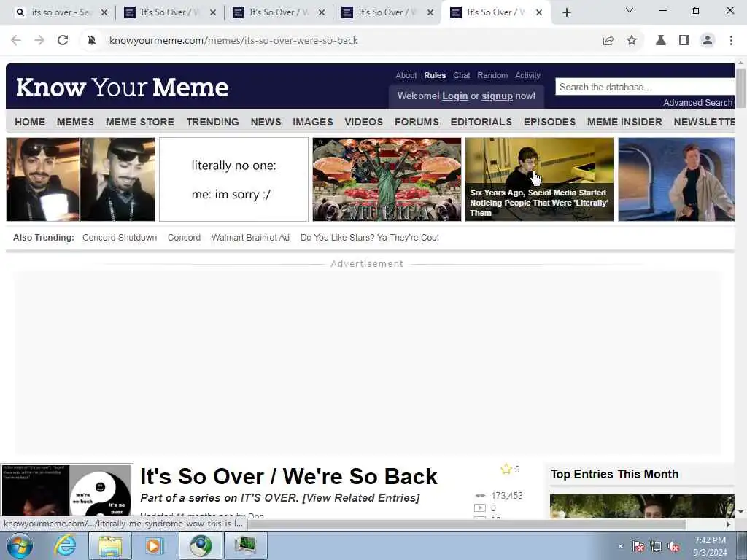Open the Chrome profile avatar icon
The height and width of the screenshot is (560, 747).
pos(708,41)
